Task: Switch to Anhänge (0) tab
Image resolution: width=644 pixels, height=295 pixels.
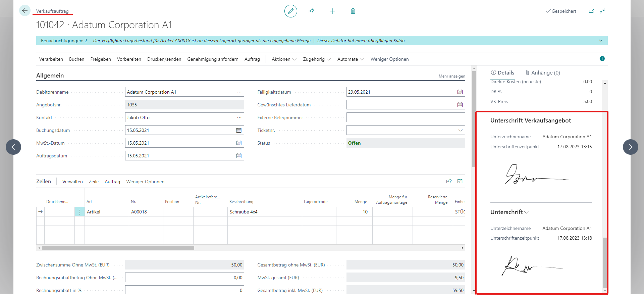Action: (542, 72)
